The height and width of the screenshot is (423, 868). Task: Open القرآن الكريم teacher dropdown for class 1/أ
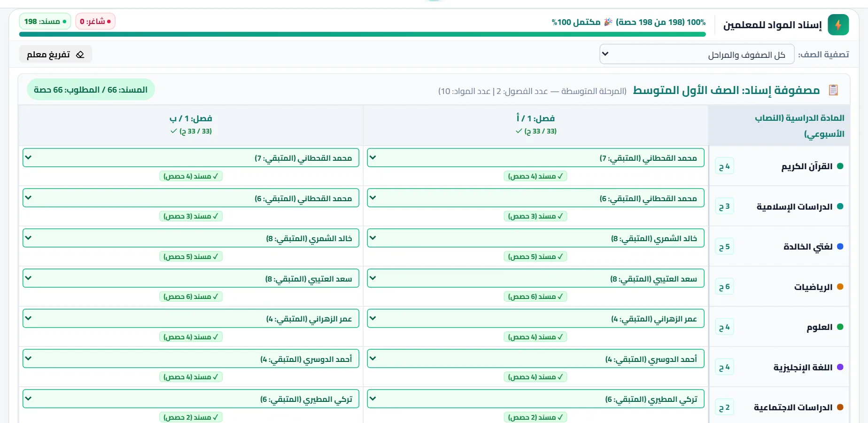[x=535, y=157]
